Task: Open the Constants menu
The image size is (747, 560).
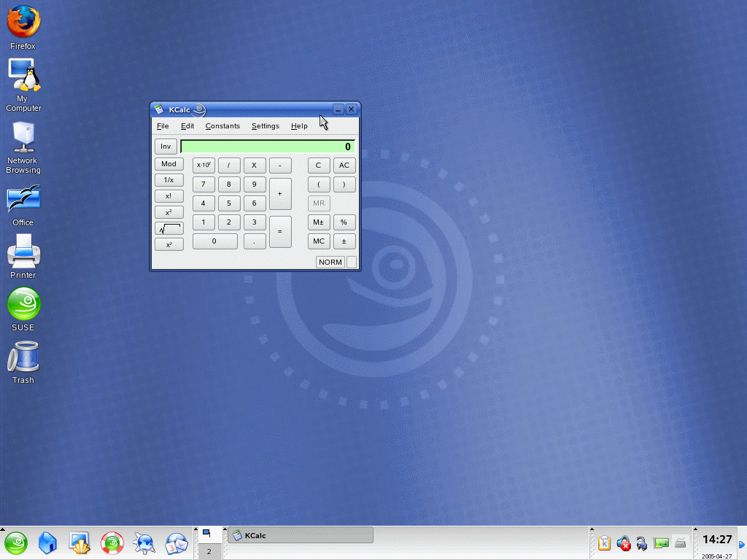Action: pyautogui.click(x=222, y=126)
